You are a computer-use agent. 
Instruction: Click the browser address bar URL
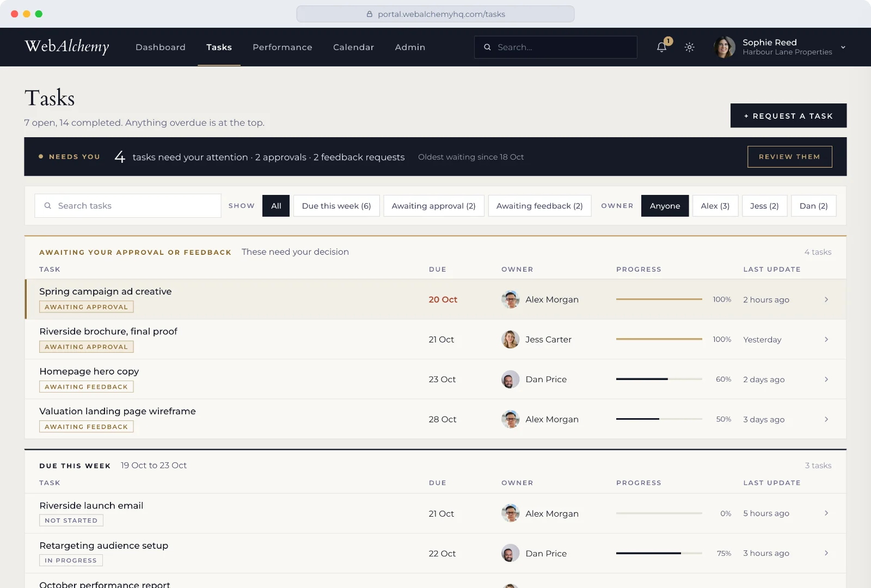coord(441,14)
